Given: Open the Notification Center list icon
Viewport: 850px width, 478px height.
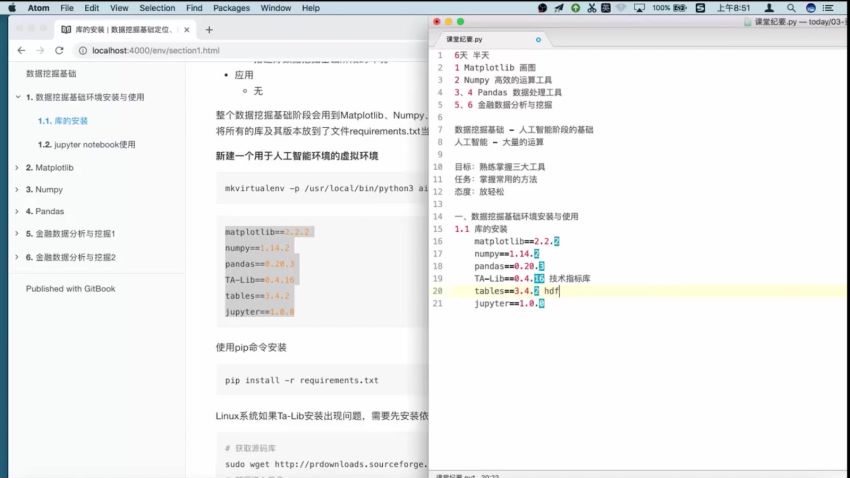Looking at the screenshot, I should point(828,8).
